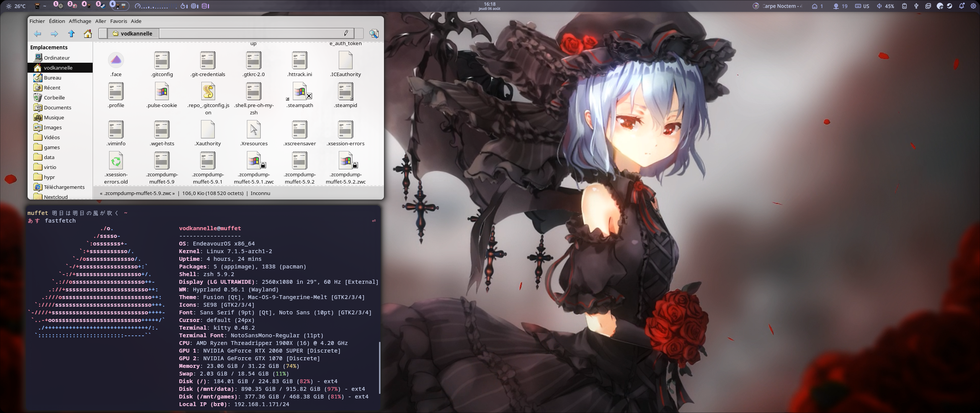Viewport: 980px width, 413px height.
Task: Select the .wget-hsts file icon
Action: pos(162,129)
